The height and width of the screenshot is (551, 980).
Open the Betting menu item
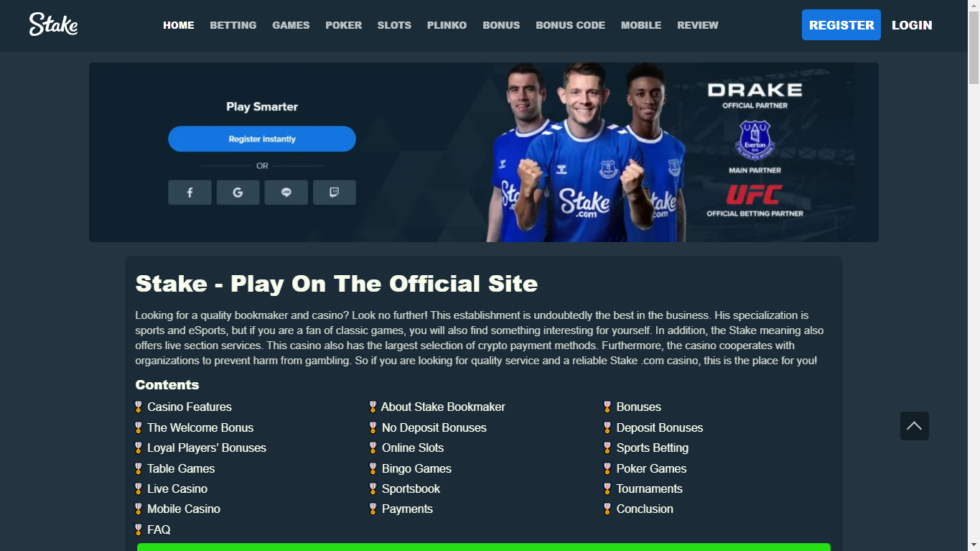click(x=233, y=25)
